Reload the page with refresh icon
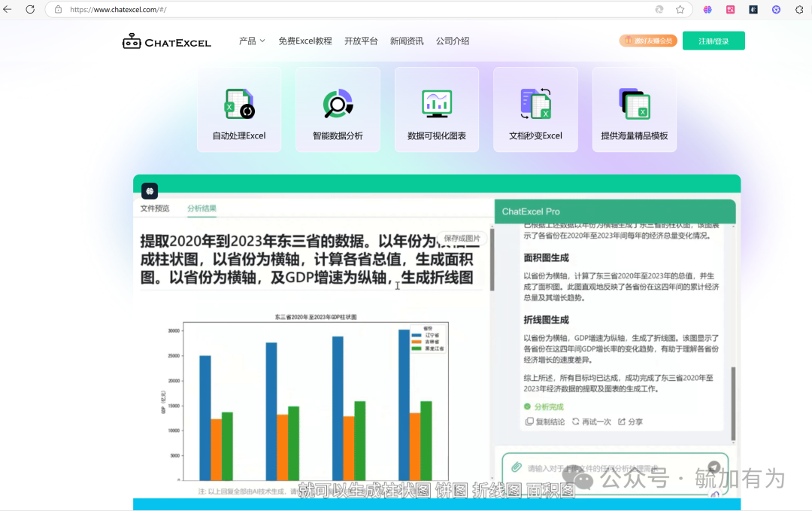The width and height of the screenshot is (812, 511). [30, 9]
